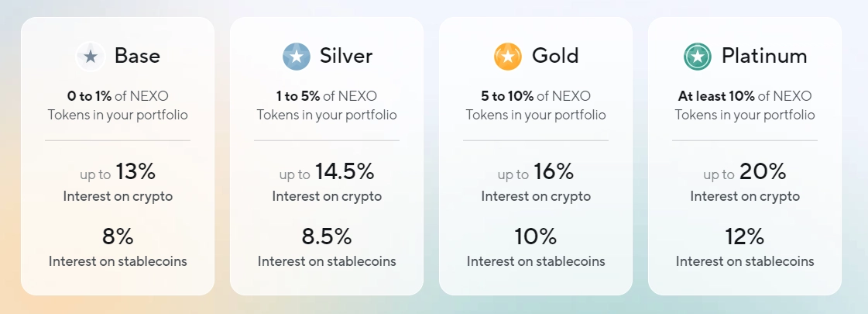Select the Base tier heading
The height and width of the screenshot is (314, 868).
(x=137, y=57)
